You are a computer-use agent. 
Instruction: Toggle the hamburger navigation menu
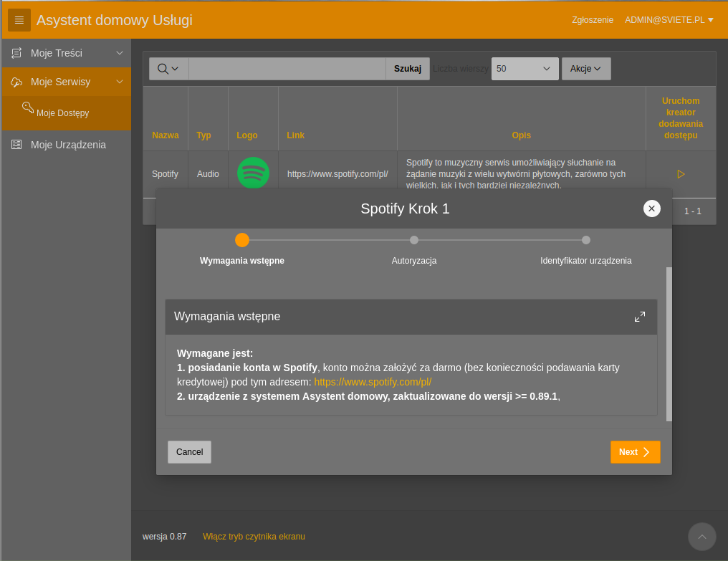coord(19,20)
